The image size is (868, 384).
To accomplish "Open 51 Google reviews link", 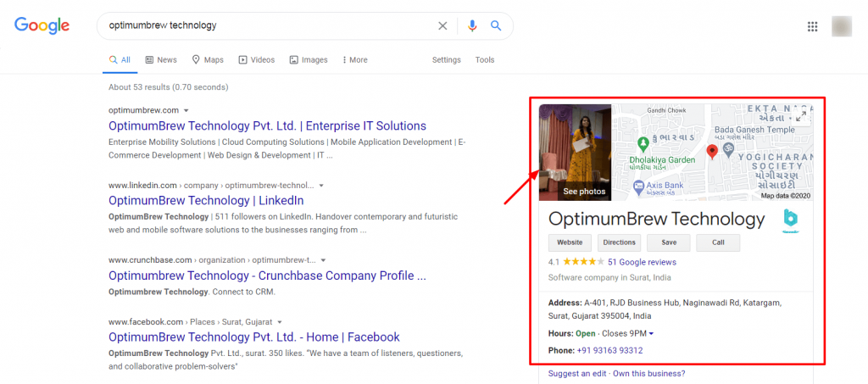I will [642, 262].
